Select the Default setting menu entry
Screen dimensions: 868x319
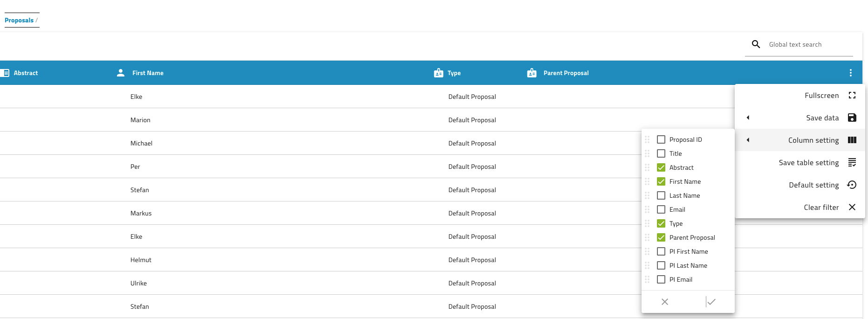(x=813, y=185)
